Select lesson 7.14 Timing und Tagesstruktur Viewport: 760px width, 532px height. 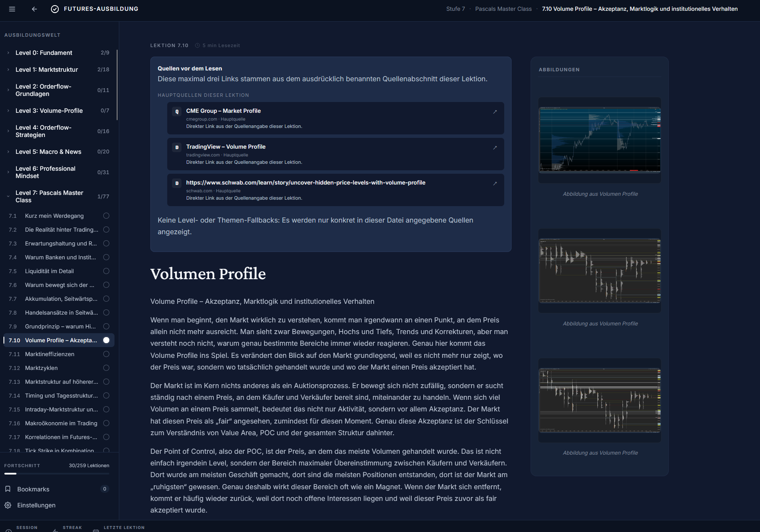(59, 395)
